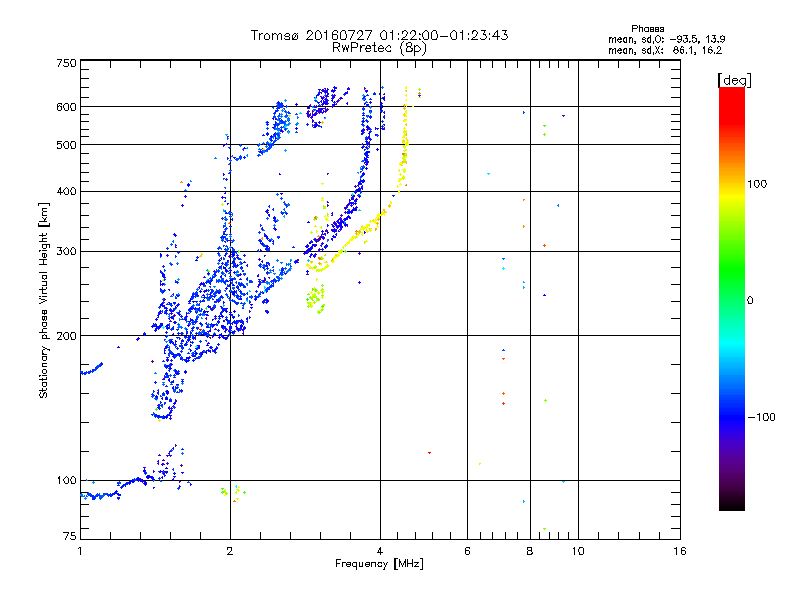Click the x-axis tick label '8'
The image size is (800, 600).
[530, 551]
